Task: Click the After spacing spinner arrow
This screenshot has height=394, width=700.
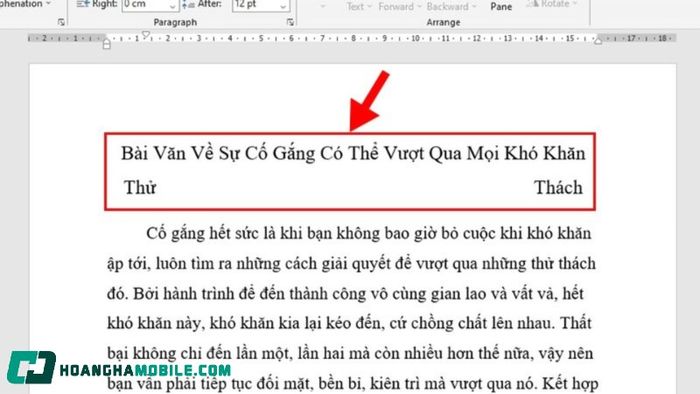Action: 283,6
